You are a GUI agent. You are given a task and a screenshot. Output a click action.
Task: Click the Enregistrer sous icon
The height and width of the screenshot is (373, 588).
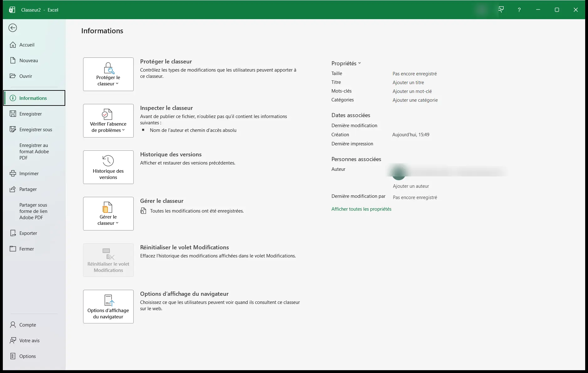(x=13, y=129)
